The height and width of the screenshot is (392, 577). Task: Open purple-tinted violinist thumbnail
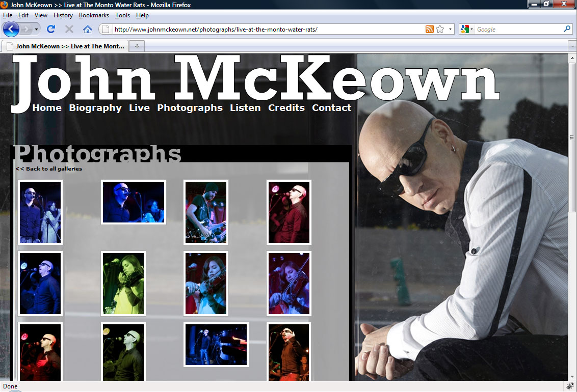coord(289,283)
